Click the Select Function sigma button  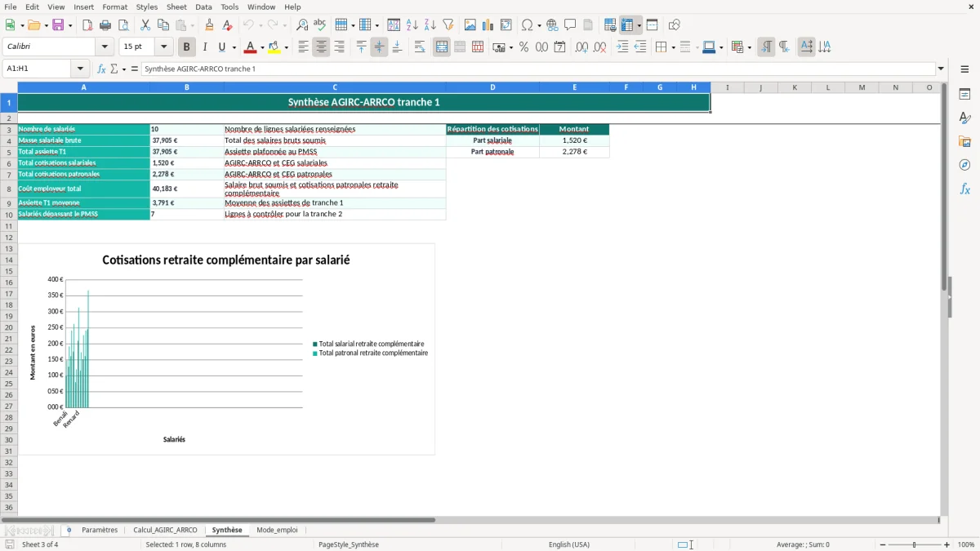pyautogui.click(x=114, y=69)
